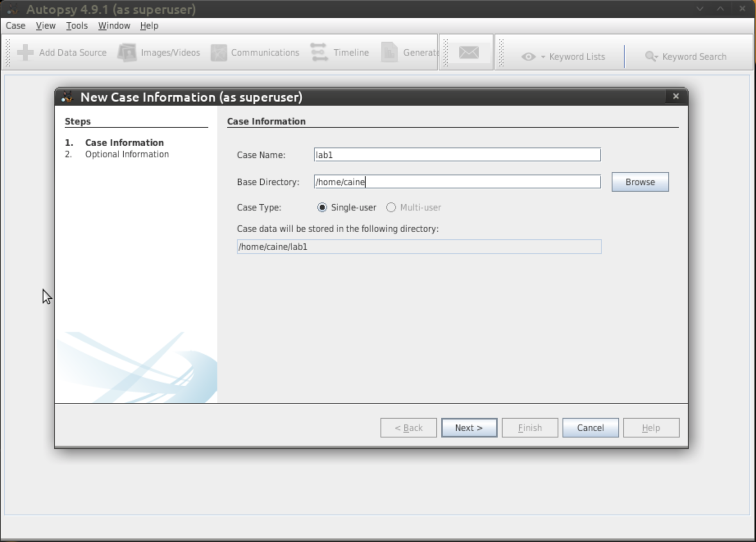
Task: Click the main toolbar drag handle grip
Action: [x=7, y=52]
